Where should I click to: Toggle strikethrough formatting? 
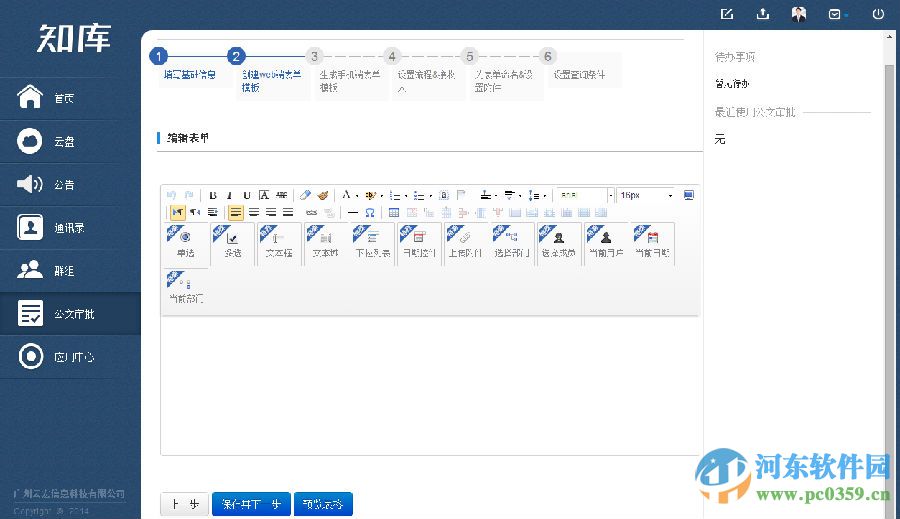(281, 195)
